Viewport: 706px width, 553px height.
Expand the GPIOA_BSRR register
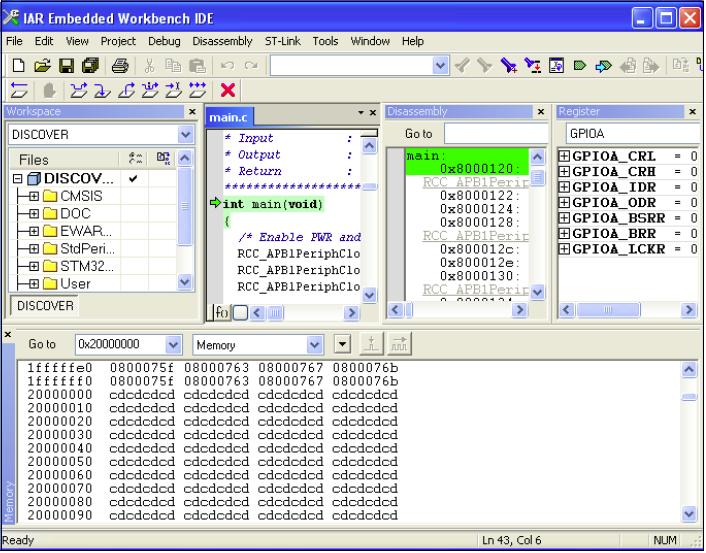coord(564,218)
